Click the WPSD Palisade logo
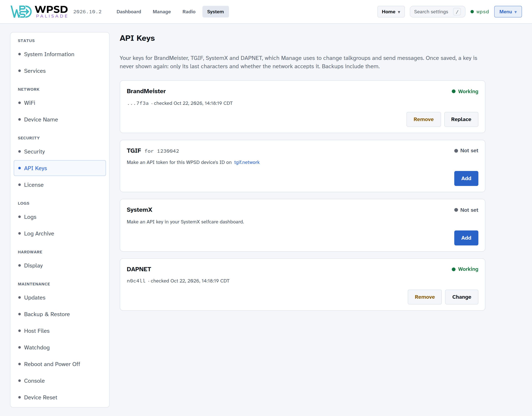 (x=39, y=11)
